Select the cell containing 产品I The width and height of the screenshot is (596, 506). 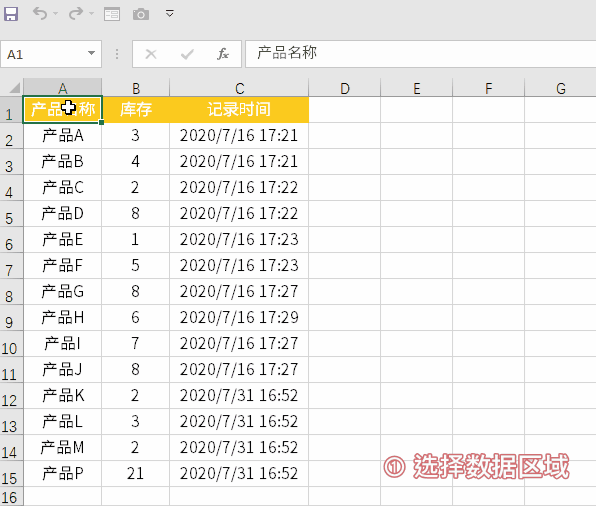pyautogui.click(x=63, y=344)
